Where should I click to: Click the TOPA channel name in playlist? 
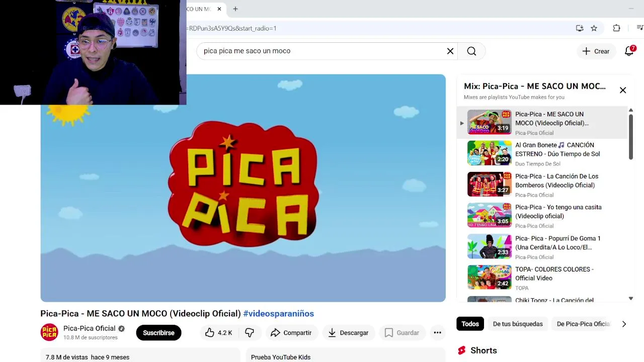pyautogui.click(x=522, y=288)
